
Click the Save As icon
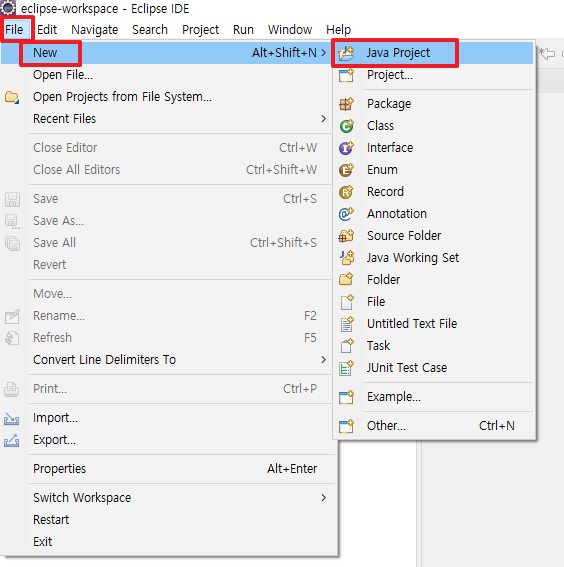coord(12,222)
